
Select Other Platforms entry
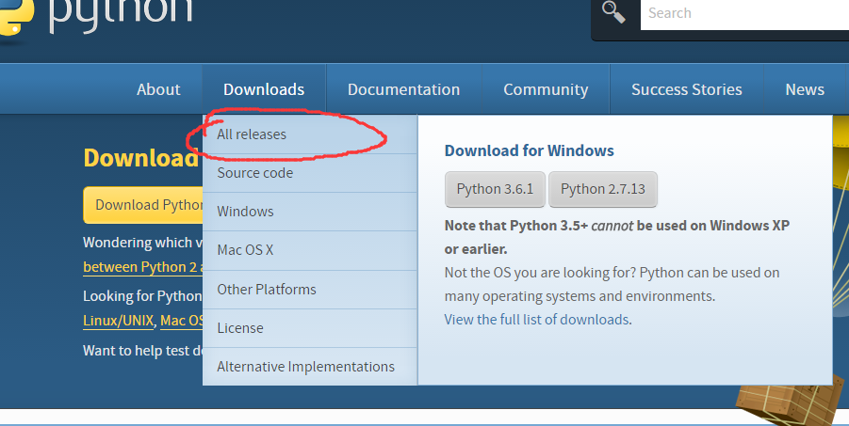click(x=310, y=289)
